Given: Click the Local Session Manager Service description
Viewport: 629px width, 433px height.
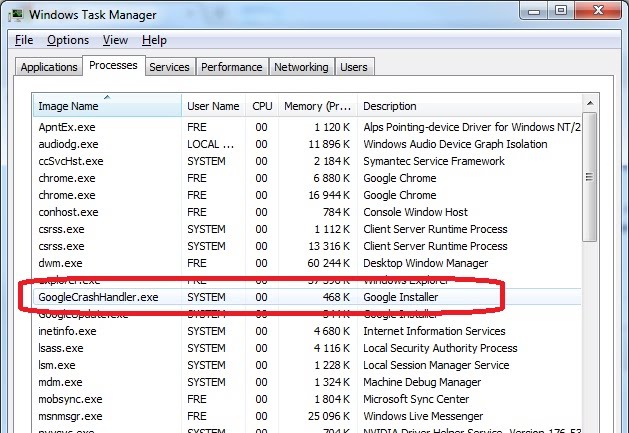Looking at the screenshot, I should pos(436,365).
